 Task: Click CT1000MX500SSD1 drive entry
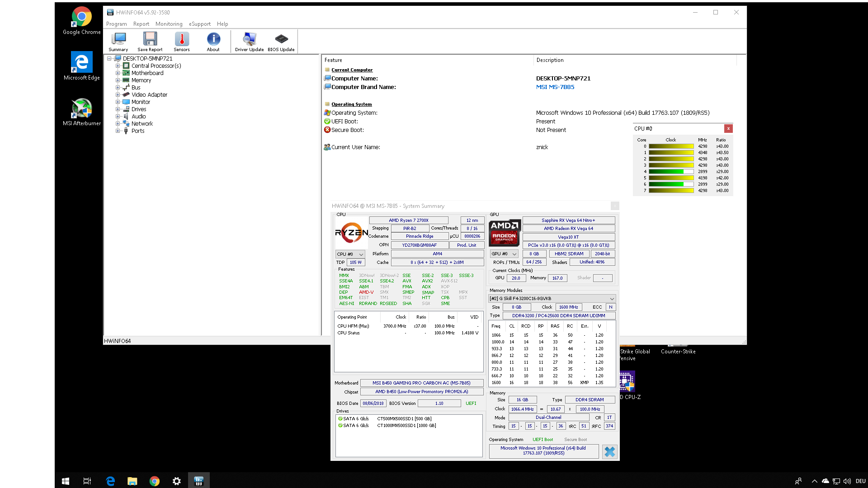406,426
